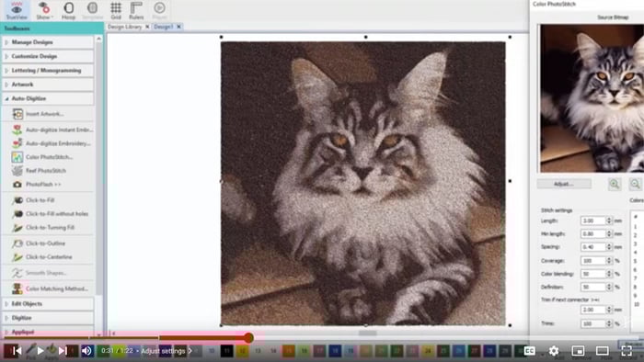Click the Spacing value field
644x362 pixels.
coord(593,247)
